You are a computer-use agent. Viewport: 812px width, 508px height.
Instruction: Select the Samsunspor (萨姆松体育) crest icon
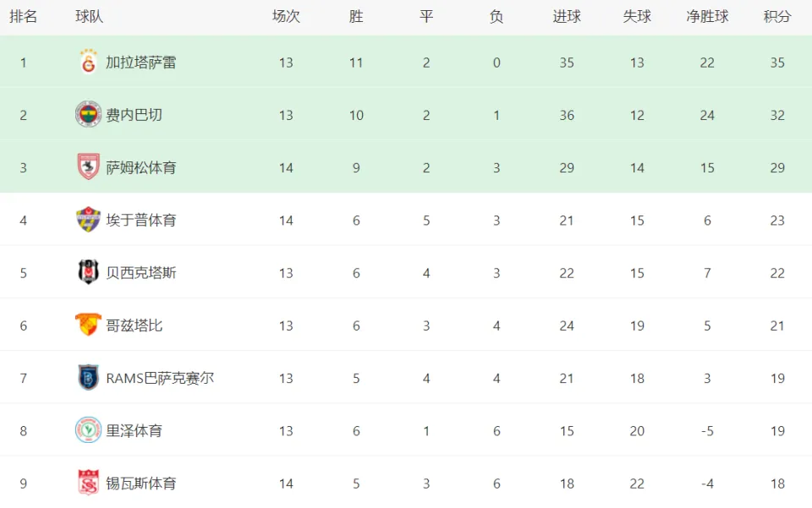[x=89, y=167]
